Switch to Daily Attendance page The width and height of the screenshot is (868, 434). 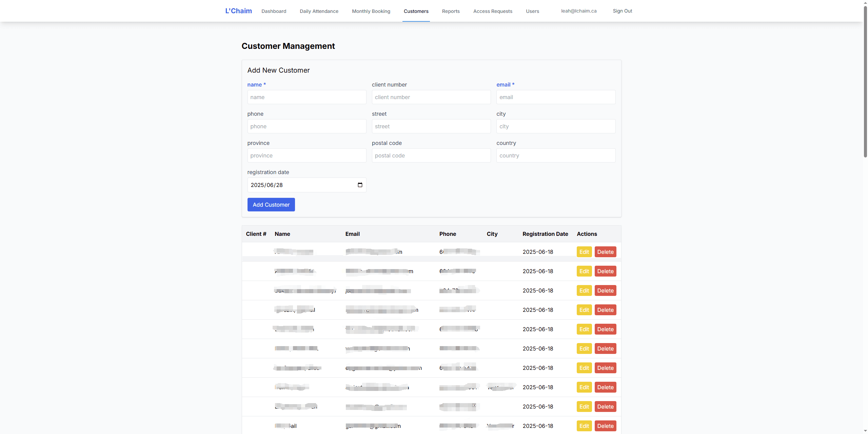(319, 11)
